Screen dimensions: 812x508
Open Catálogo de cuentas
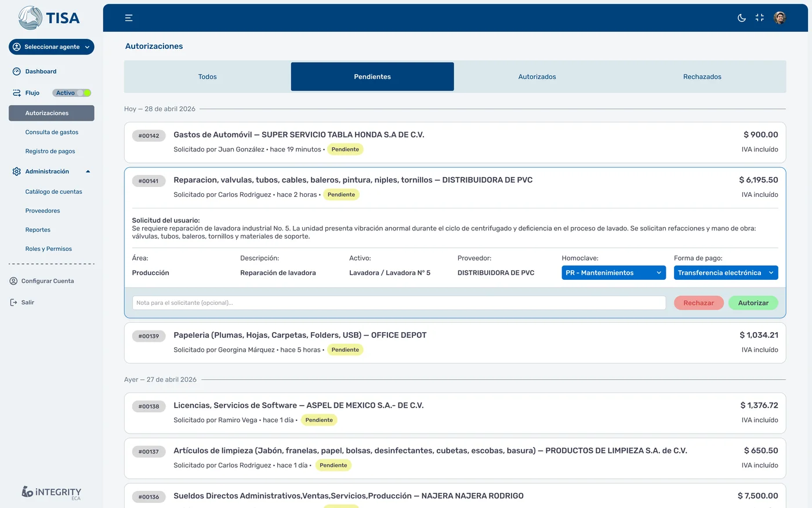click(53, 192)
